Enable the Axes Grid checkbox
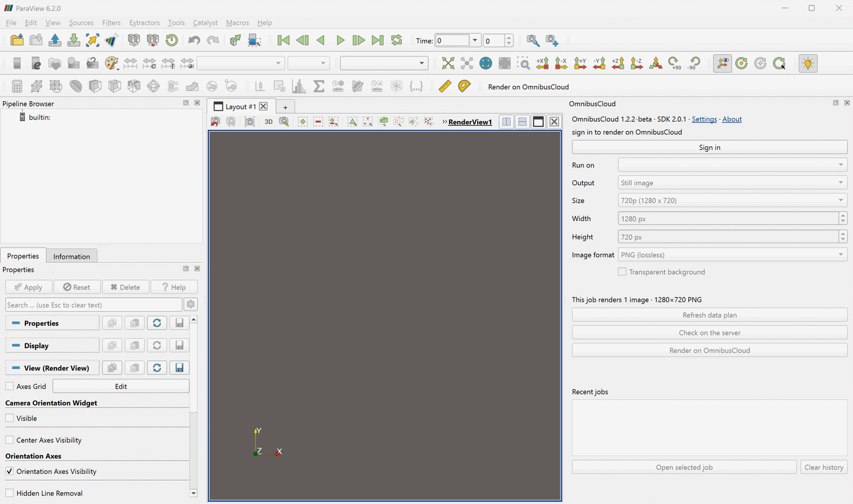Screen dimensions: 853x504 (9, 386)
